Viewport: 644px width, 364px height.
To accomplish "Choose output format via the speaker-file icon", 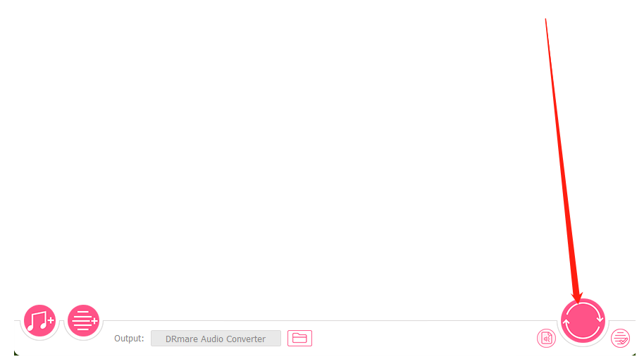I will pos(546,339).
